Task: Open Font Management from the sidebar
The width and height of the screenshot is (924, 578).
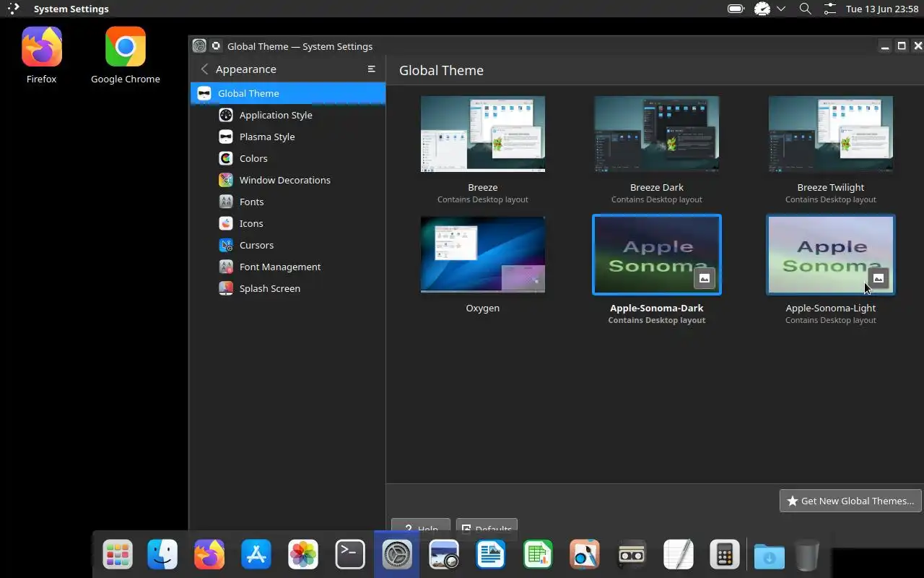Action: pos(287,267)
